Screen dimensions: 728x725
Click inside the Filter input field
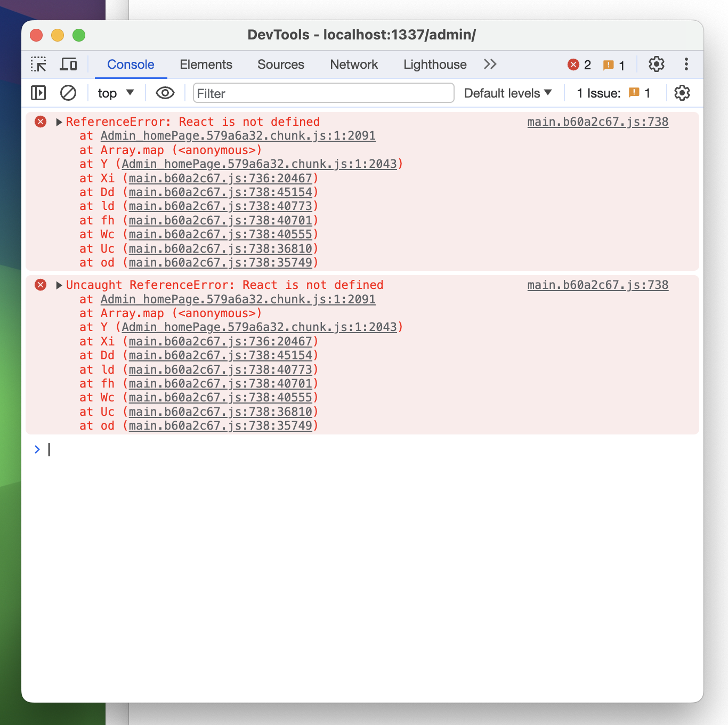[x=323, y=93]
